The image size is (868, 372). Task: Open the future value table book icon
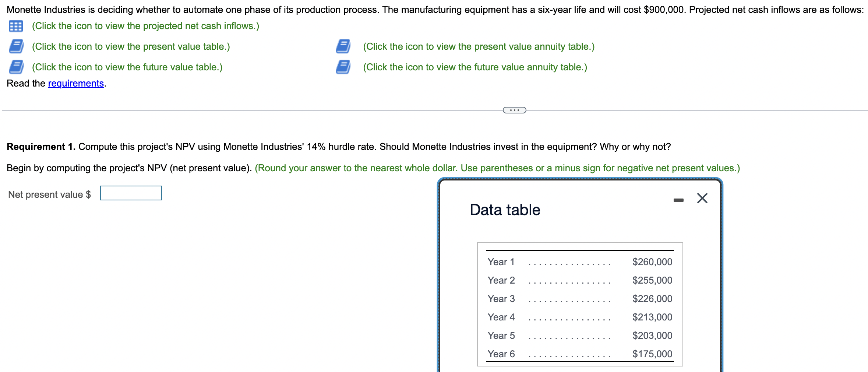pyautogui.click(x=15, y=67)
